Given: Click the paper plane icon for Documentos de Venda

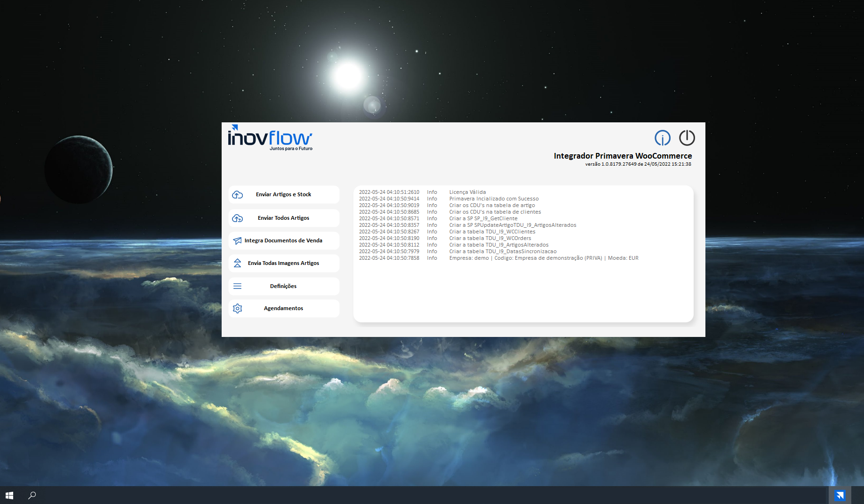Looking at the screenshot, I should coord(238,240).
